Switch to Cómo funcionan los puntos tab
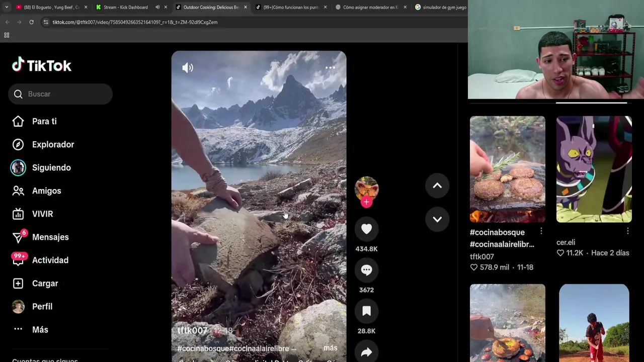644x362 pixels. coord(291,7)
